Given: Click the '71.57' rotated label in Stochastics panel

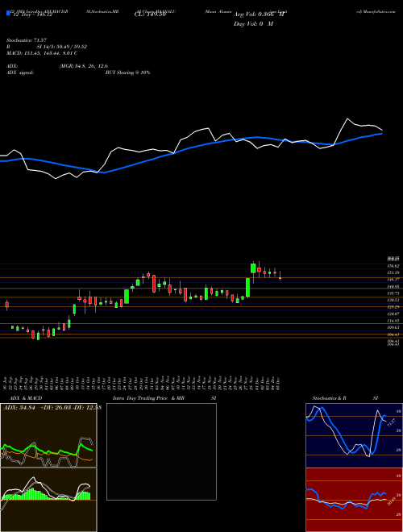Looking at the screenshot, I should click(x=391, y=422).
